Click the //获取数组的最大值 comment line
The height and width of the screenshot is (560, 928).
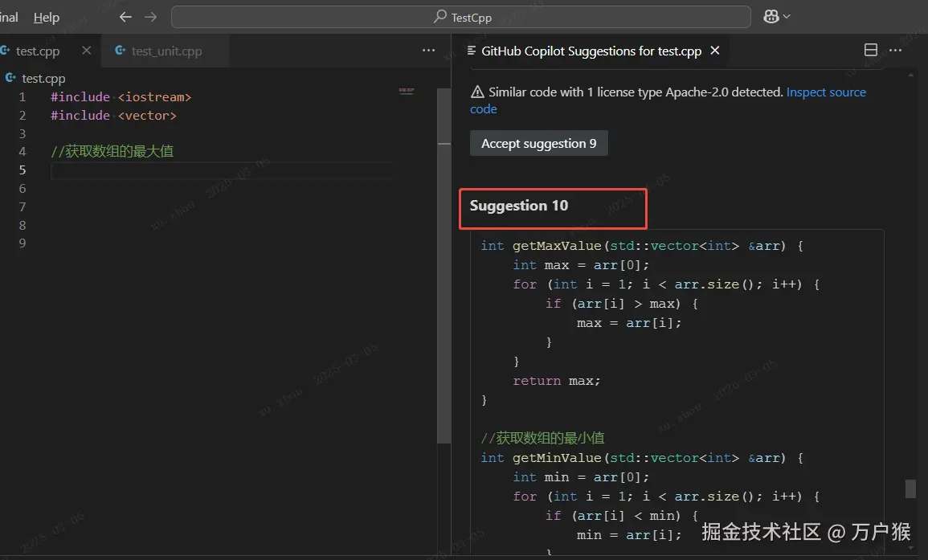112,152
